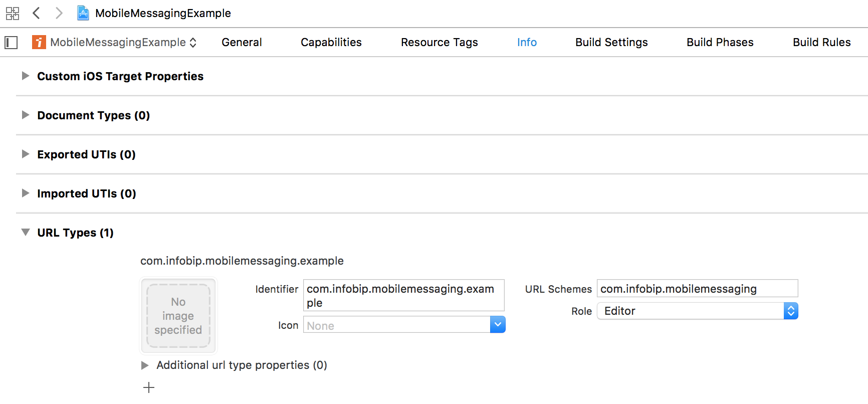This screenshot has width=868, height=404.
Task: Open the Role Editor popup menu
Action: pyautogui.click(x=698, y=311)
